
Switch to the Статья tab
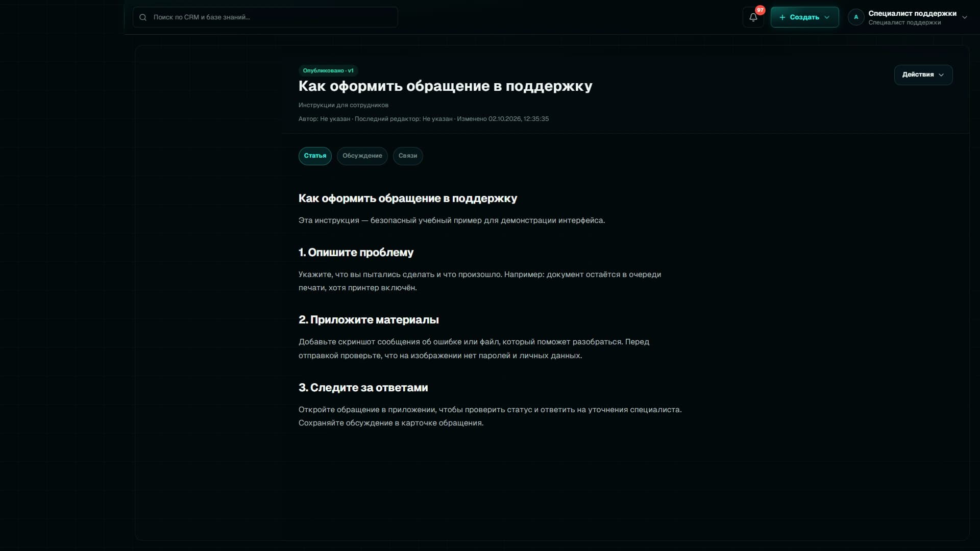[x=315, y=156]
